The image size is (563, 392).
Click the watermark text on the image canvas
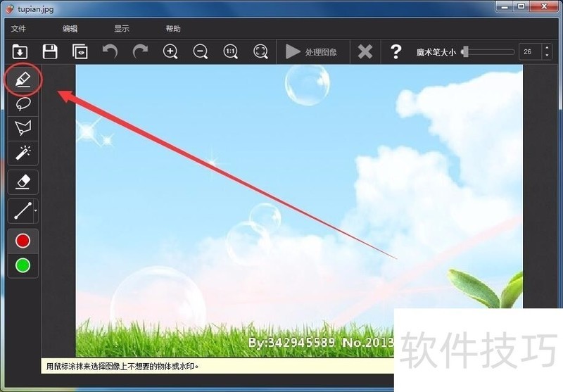pyautogui.click(x=321, y=343)
